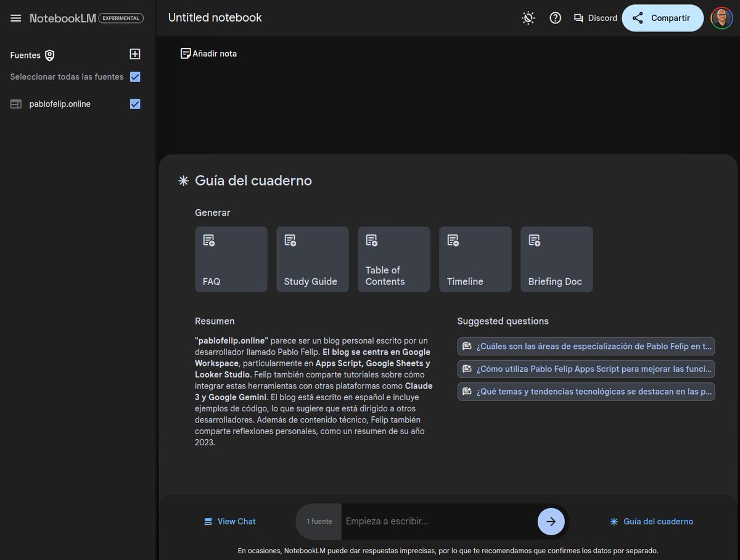Open the help question mark icon
740x560 pixels.
(556, 18)
